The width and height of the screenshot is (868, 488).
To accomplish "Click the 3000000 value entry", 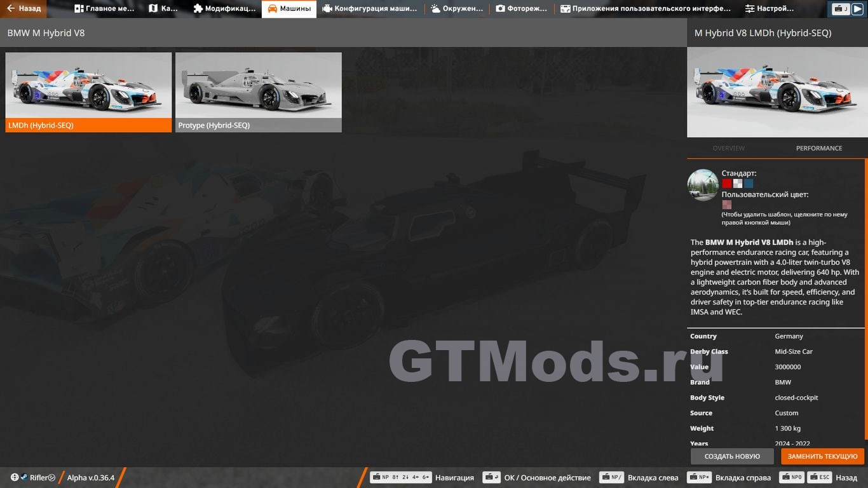I will pos(787,367).
